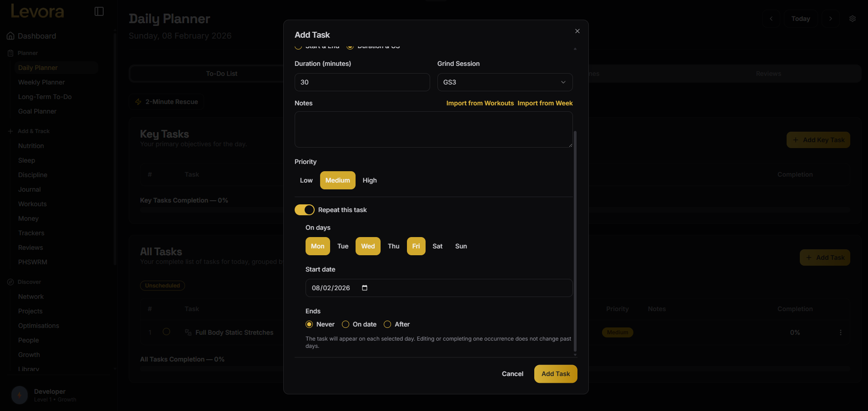The image size is (868, 411).
Task: Open the settings gear in the top right
Action: (853, 19)
